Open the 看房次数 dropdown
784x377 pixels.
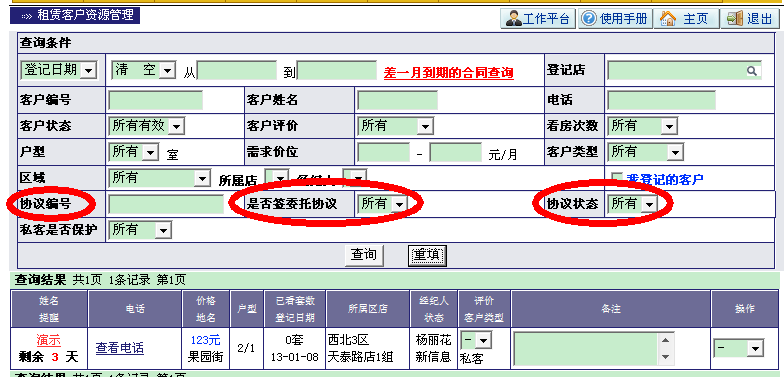[642, 126]
